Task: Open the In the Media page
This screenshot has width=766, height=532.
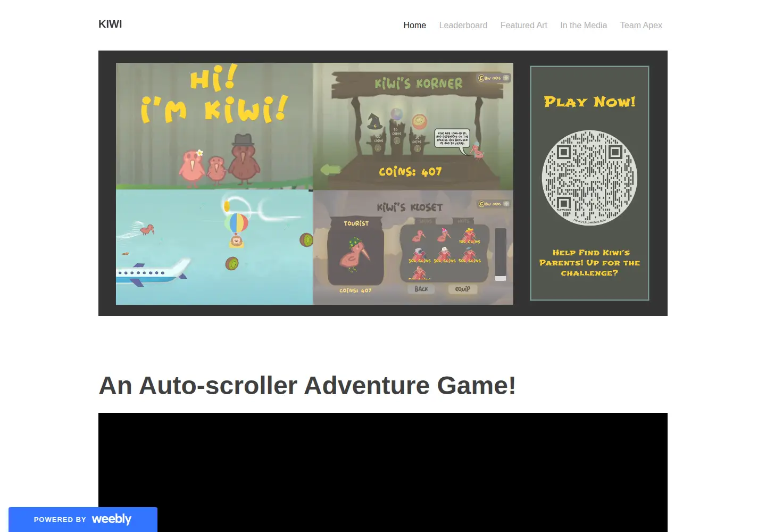Action: point(583,25)
